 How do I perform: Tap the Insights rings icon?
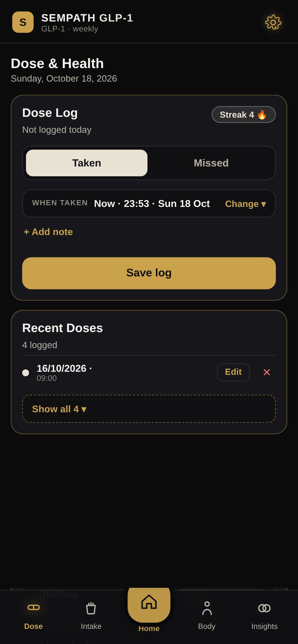pos(264,608)
